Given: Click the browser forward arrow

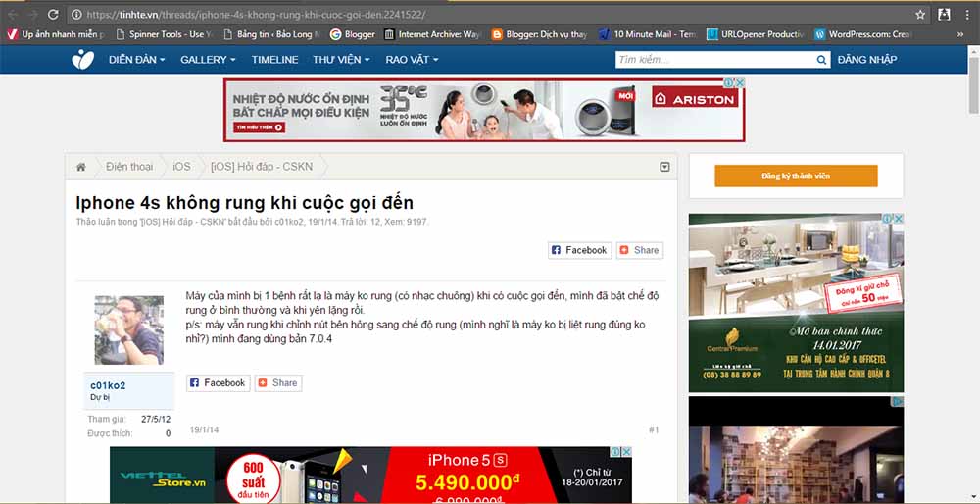Looking at the screenshot, I should click(33, 14).
